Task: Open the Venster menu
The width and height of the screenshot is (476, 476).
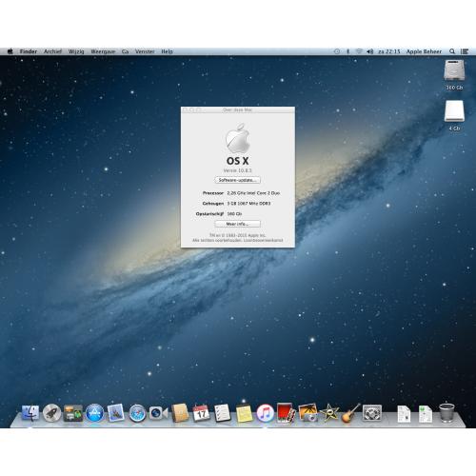Action: pos(145,51)
